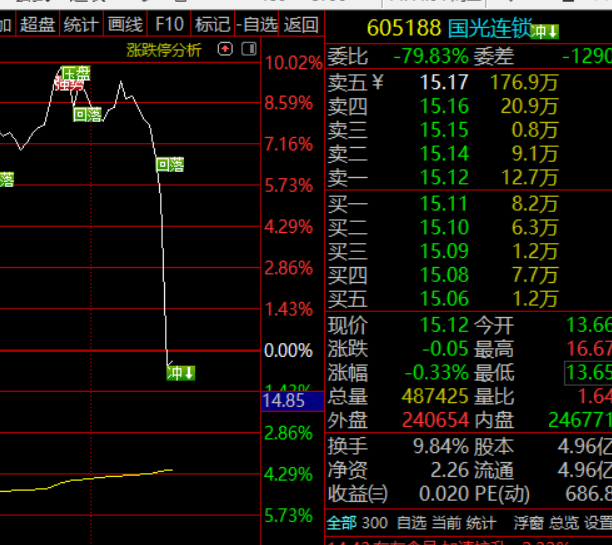Click 买一 price 15.11

click(444, 204)
